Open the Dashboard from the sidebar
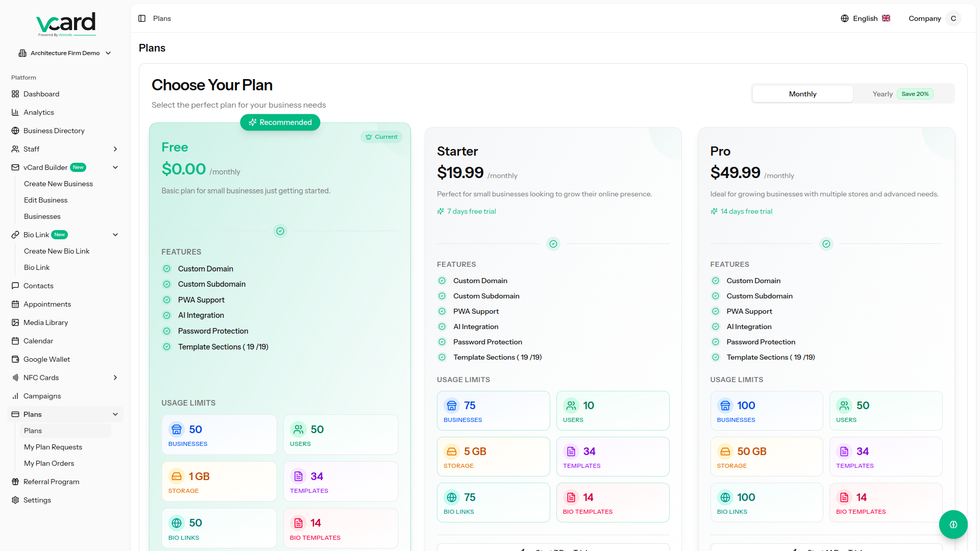 point(15,94)
